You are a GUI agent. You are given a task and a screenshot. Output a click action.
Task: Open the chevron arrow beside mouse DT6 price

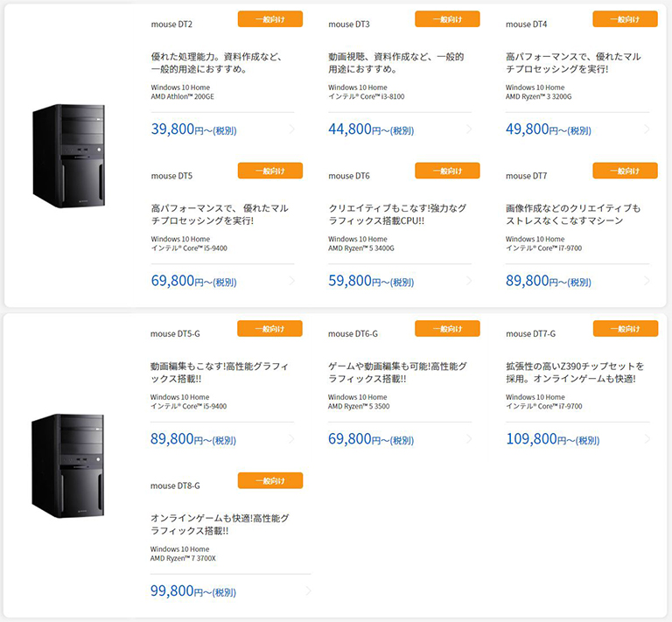pos(469,281)
